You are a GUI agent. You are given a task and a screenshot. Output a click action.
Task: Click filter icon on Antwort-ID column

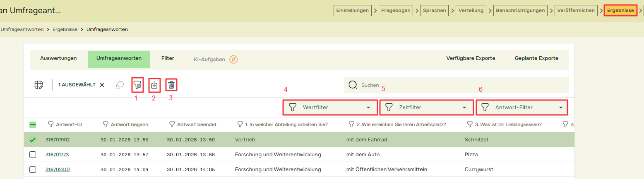(x=51, y=124)
